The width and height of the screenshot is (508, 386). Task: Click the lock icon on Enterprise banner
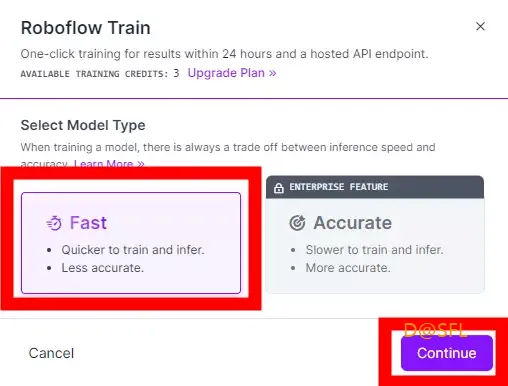coord(279,188)
